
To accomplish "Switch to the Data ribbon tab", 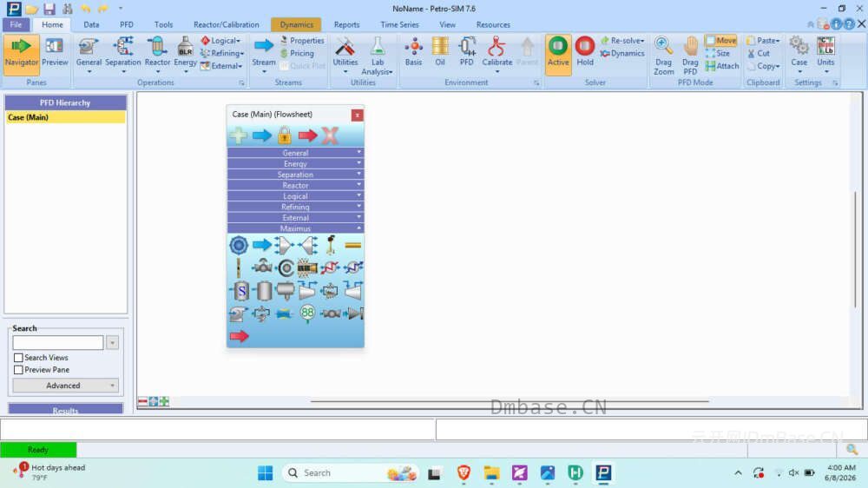I will pos(91,24).
